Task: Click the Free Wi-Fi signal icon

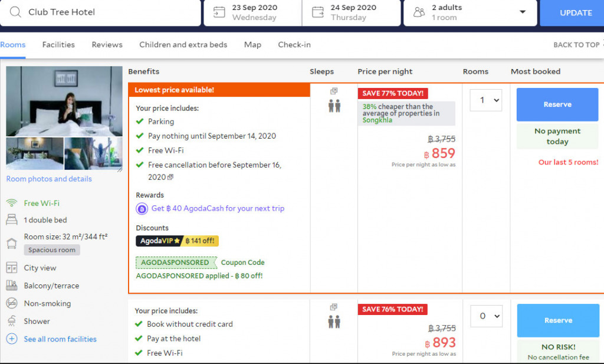Action: (x=12, y=203)
